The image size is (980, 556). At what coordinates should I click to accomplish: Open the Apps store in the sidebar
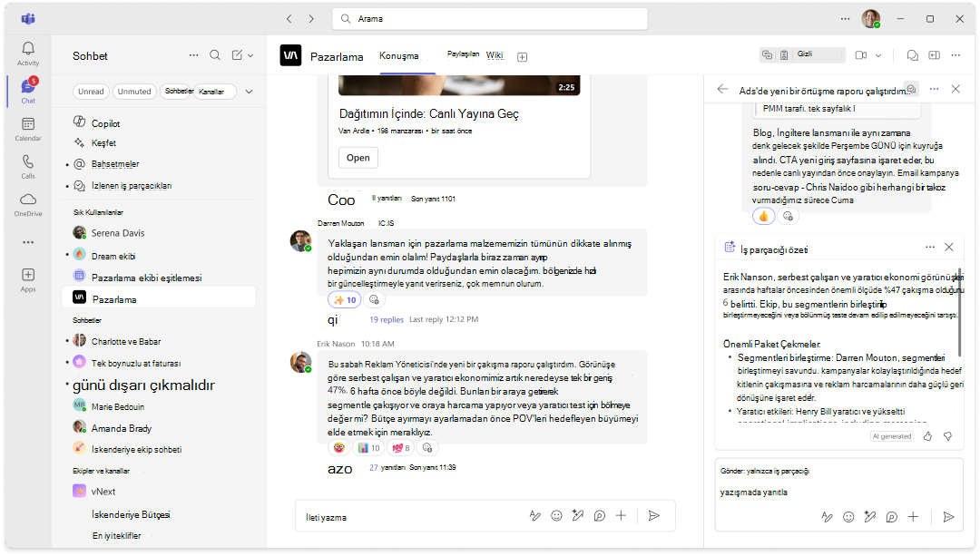point(28,280)
